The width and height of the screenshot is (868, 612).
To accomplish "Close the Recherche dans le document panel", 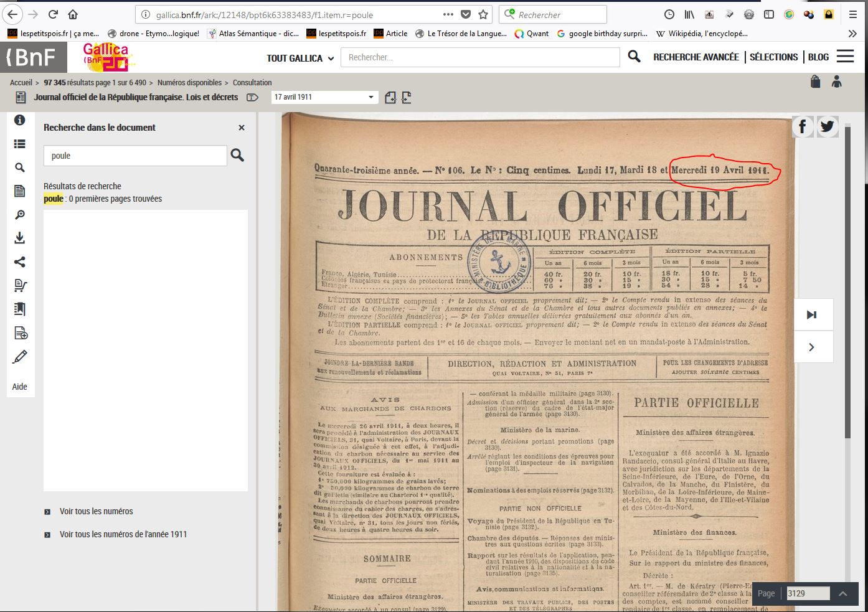I will click(242, 128).
